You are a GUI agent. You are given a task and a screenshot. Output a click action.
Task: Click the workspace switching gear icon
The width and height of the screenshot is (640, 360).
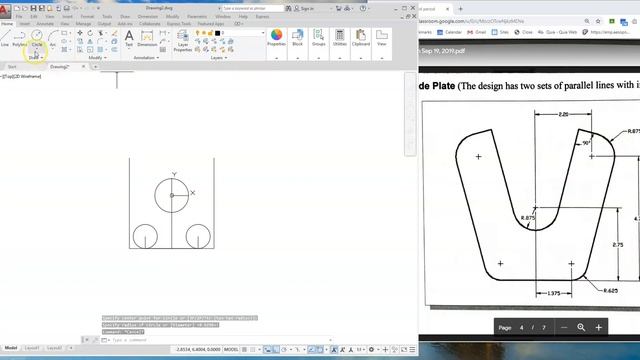point(371,349)
